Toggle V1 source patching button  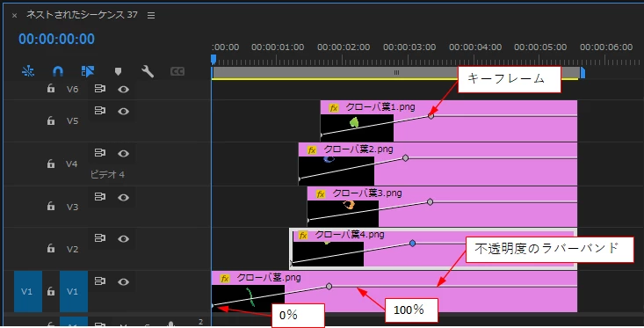28,291
